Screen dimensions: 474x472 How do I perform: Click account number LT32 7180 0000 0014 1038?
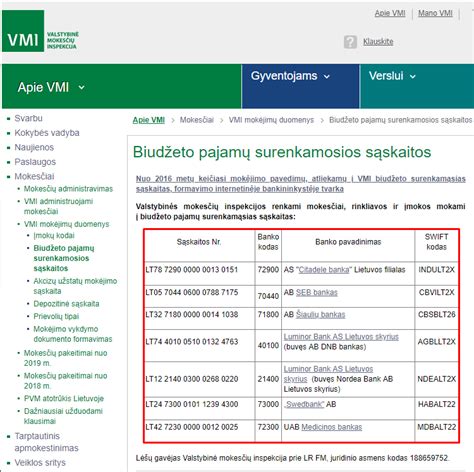[x=192, y=315]
